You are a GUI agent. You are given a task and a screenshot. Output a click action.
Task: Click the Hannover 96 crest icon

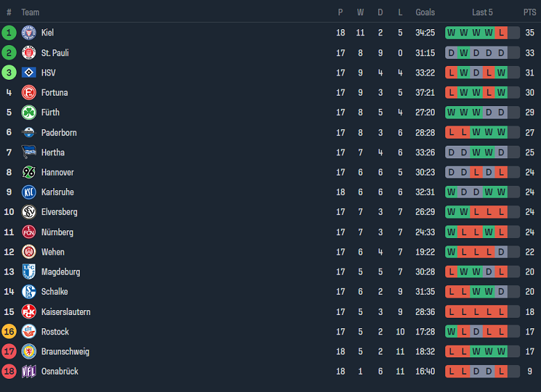click(28, 172)
